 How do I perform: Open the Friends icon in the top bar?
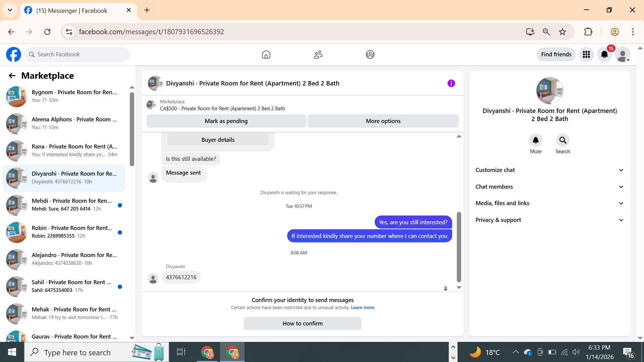click(318, 54)
